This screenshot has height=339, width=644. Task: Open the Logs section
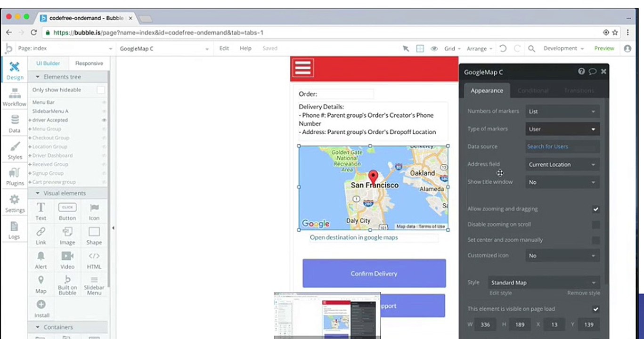[x=15, y=230]
